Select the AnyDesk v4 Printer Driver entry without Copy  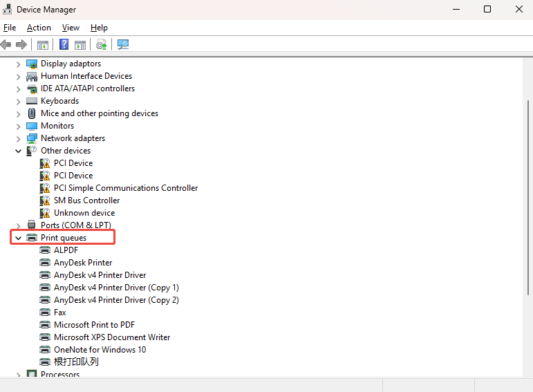pyautogui.click(x=100, y=275)
